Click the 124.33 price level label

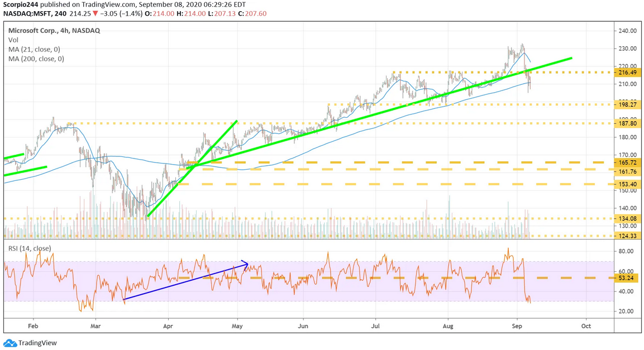tap(627, 236)
